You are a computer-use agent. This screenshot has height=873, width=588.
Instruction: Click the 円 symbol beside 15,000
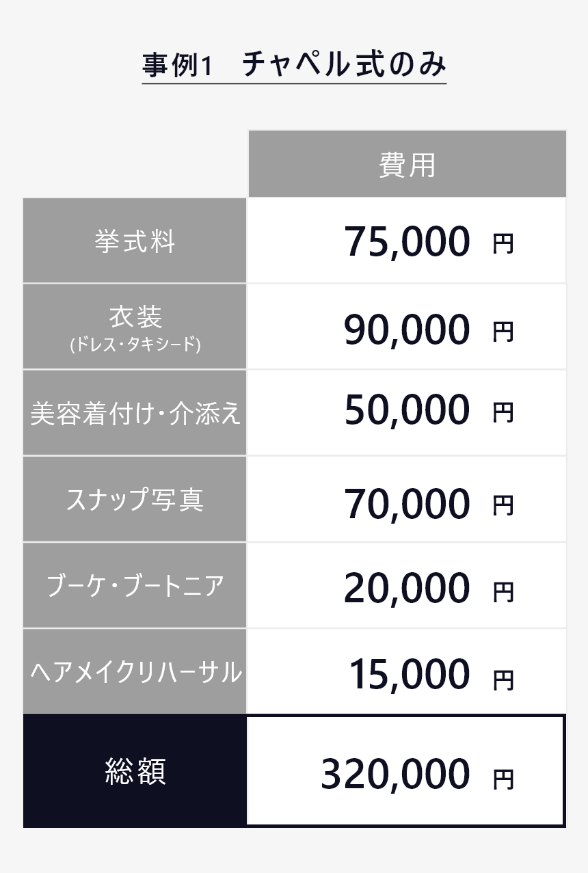coord(503,680)
